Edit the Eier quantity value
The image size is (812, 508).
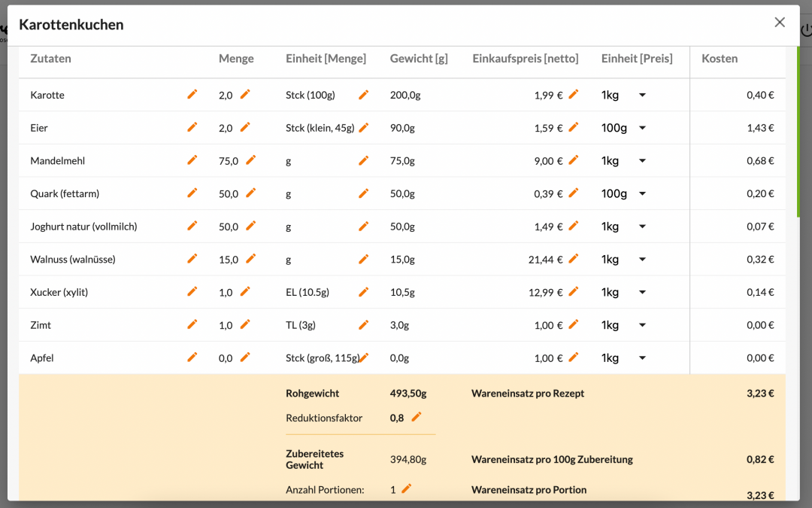(245, 127)
